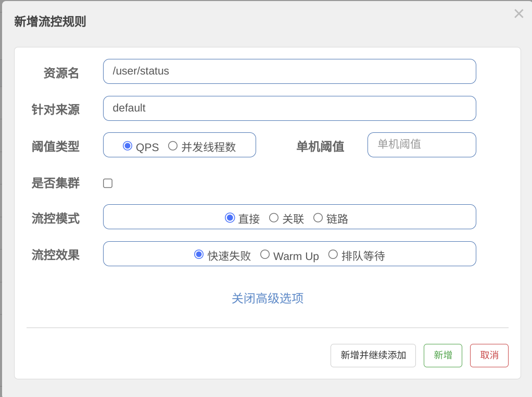Pick the Warm Up effect option
Screen dimensions: 532x397
(265, 254)
